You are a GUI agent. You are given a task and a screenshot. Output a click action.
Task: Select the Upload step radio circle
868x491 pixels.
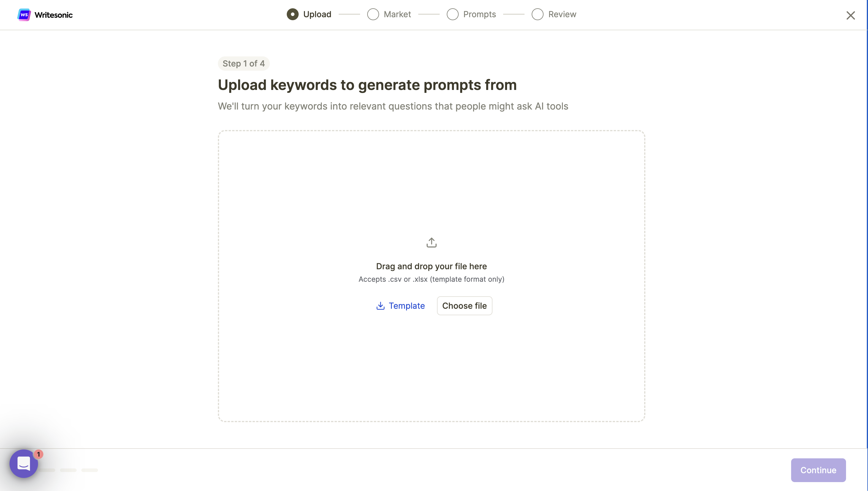point(292,15)
